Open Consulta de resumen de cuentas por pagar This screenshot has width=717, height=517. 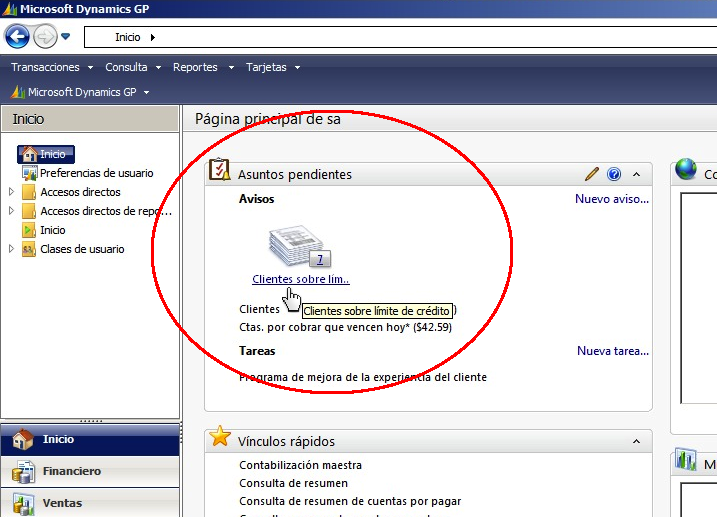pyautogui.click(x=350, y=501)
